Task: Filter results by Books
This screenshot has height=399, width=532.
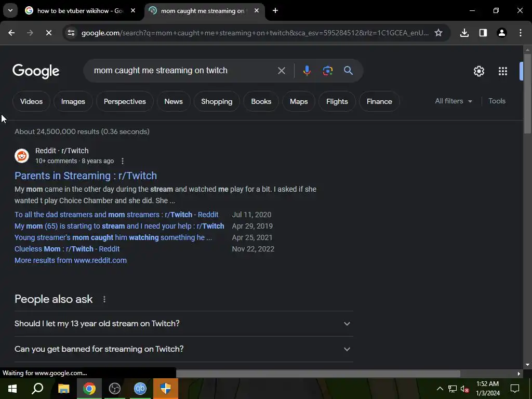Action: tap(261, 101)
